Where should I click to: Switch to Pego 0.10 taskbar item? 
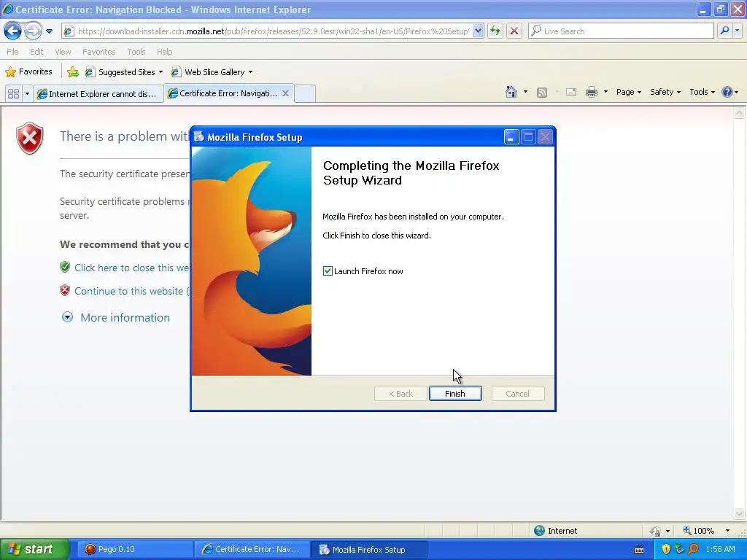point(135,549)
